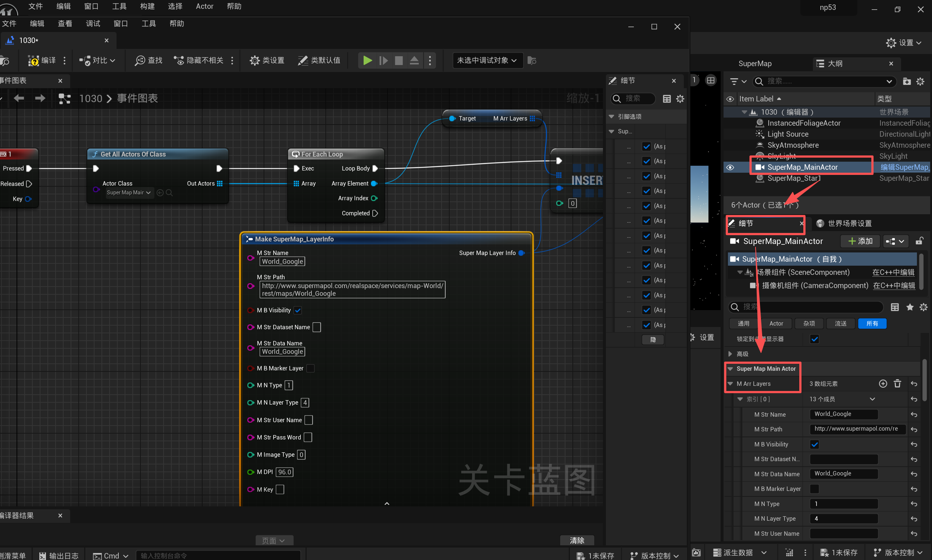The height and width of the screenshot is (560, 932).
Task: Collapse the M Arr Layers property
Action: [730, 384]
